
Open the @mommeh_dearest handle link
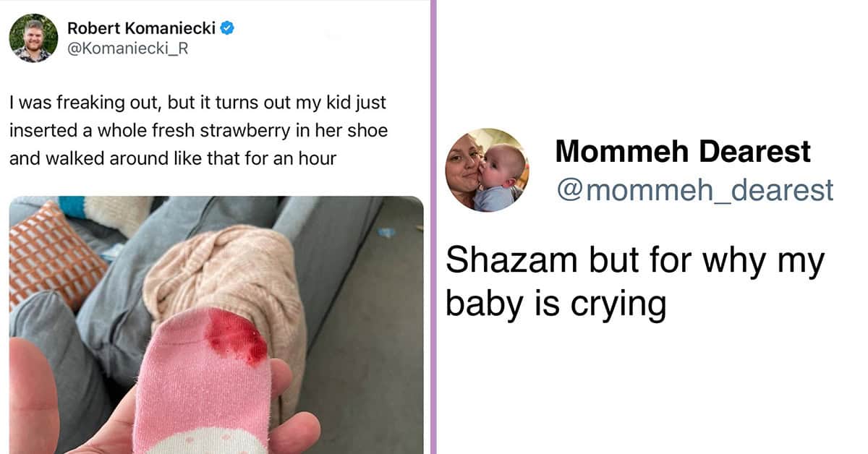pyautogui.click(x=694, y=190)
